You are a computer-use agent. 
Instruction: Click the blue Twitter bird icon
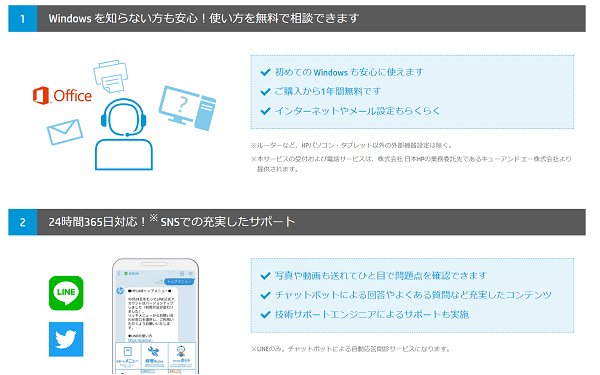(66, 339)
